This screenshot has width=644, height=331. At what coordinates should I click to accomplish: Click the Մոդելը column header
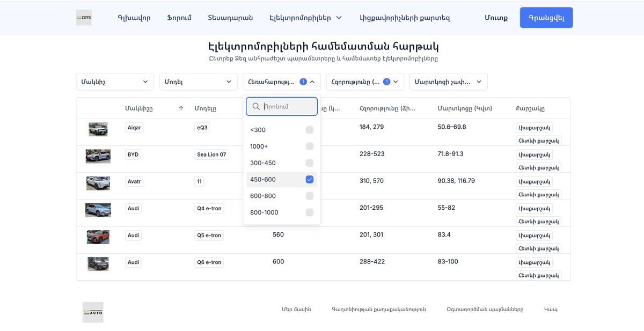point(206,108)
